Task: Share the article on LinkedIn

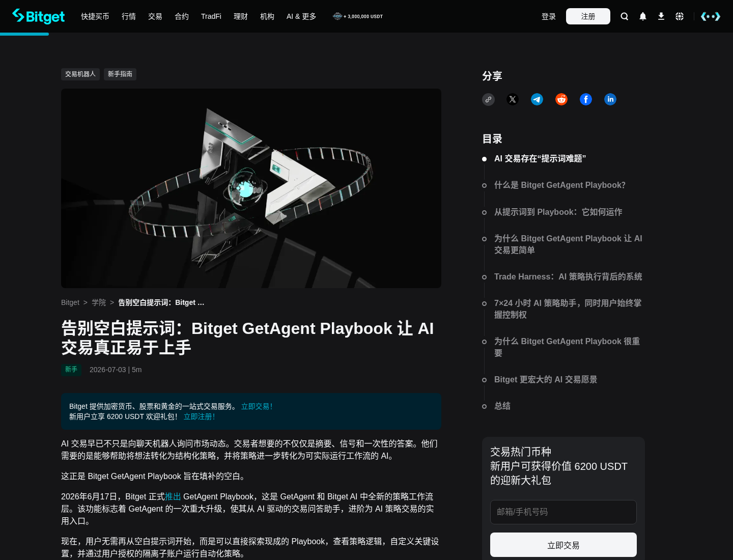Action: (610, 99)
